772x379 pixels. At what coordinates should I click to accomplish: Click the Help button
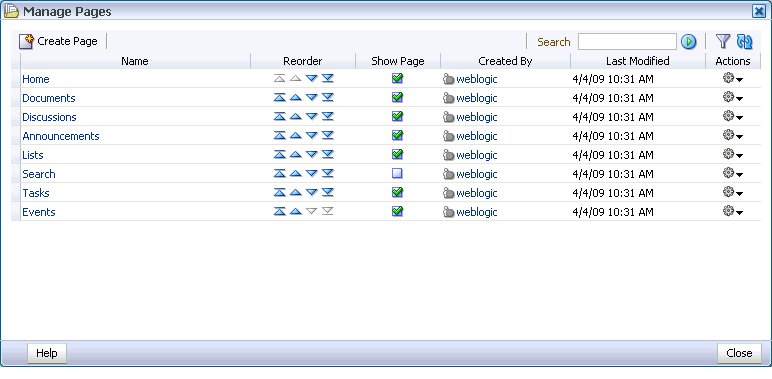click(47, 353)
